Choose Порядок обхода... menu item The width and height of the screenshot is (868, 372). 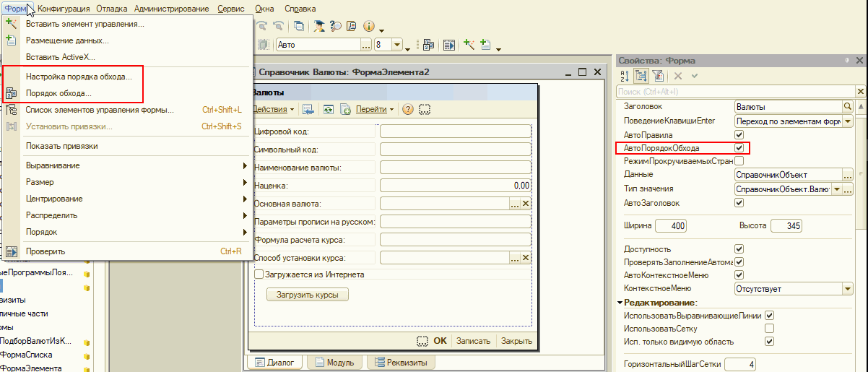point(58,93)
